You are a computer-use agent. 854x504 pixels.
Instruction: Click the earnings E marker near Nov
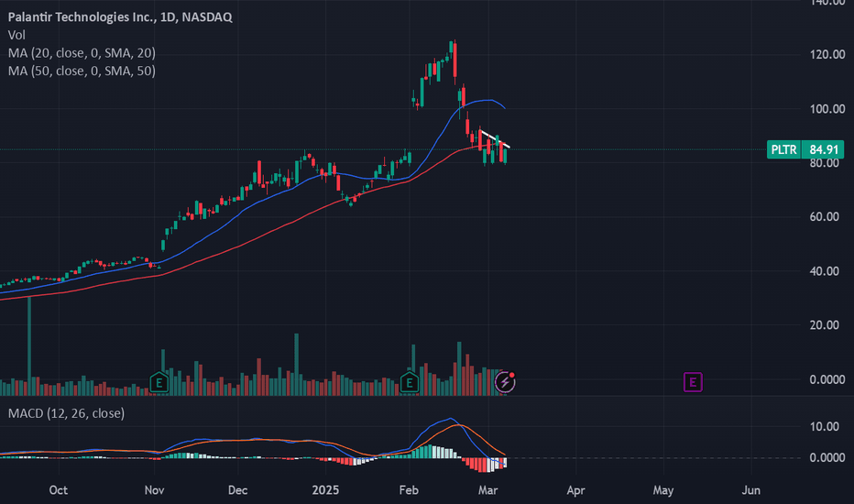pos(159,382)
